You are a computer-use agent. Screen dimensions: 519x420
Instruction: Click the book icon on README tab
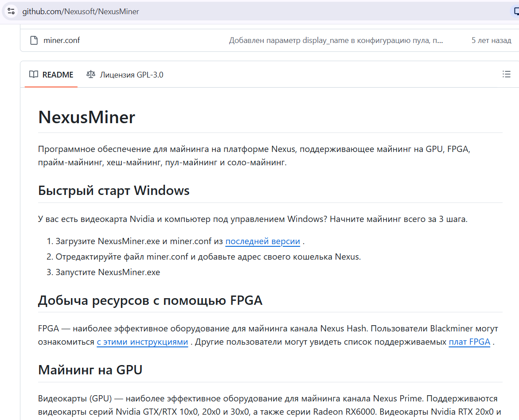pos(33,74)
